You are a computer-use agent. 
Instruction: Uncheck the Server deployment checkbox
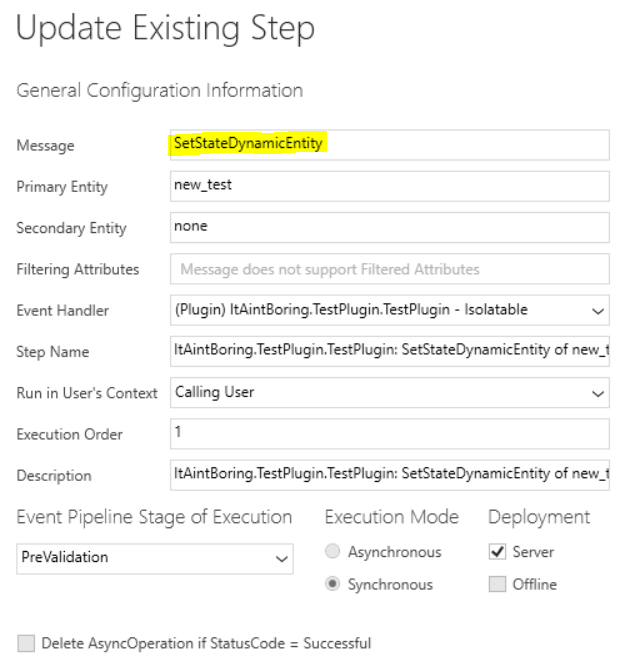[497, 551]
